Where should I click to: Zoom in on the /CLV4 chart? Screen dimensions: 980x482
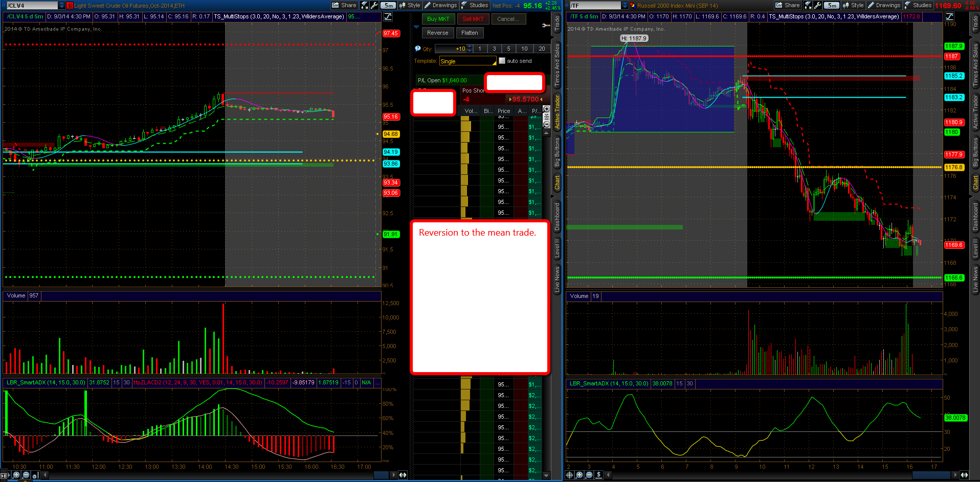click(x=16, y=475)
